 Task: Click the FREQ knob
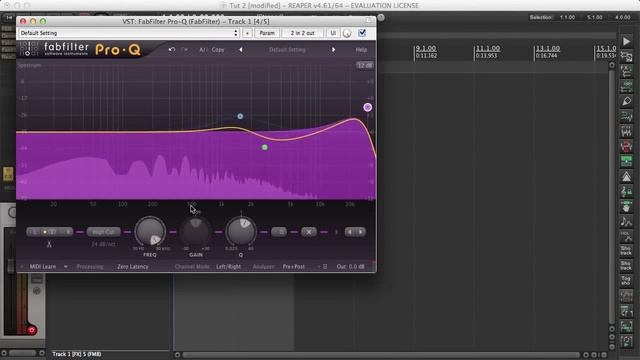[150, 231]
